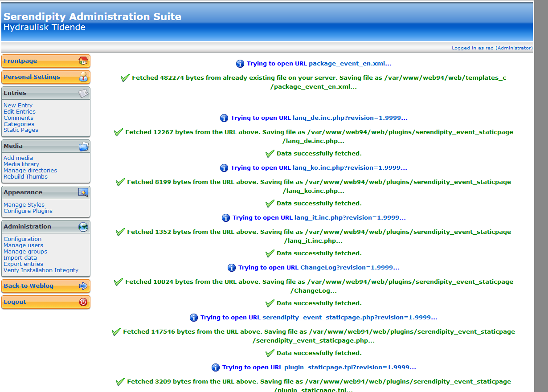Click the Back to Weblog arrow icon
Viewport: 548px width, 392px height.
click(83, 286)
